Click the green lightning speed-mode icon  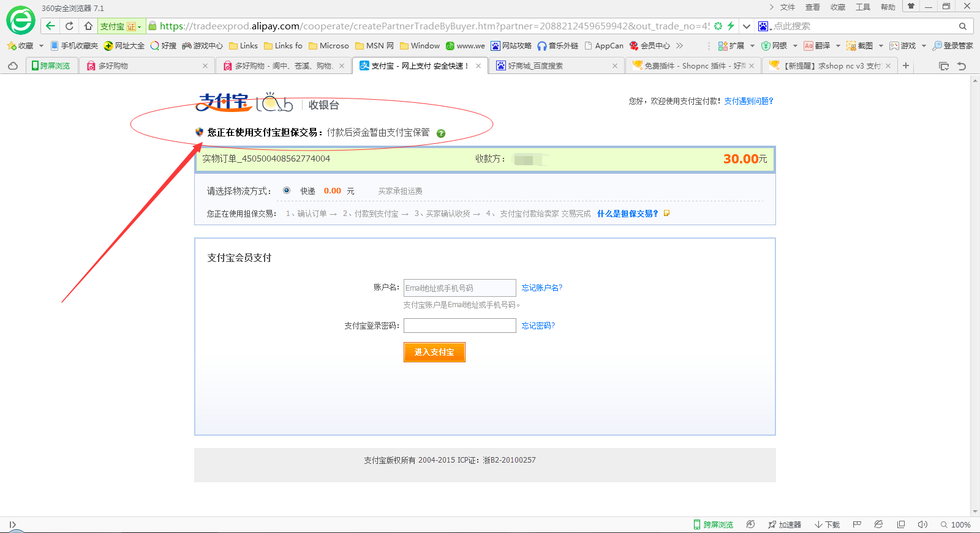(x=730, y=26)
